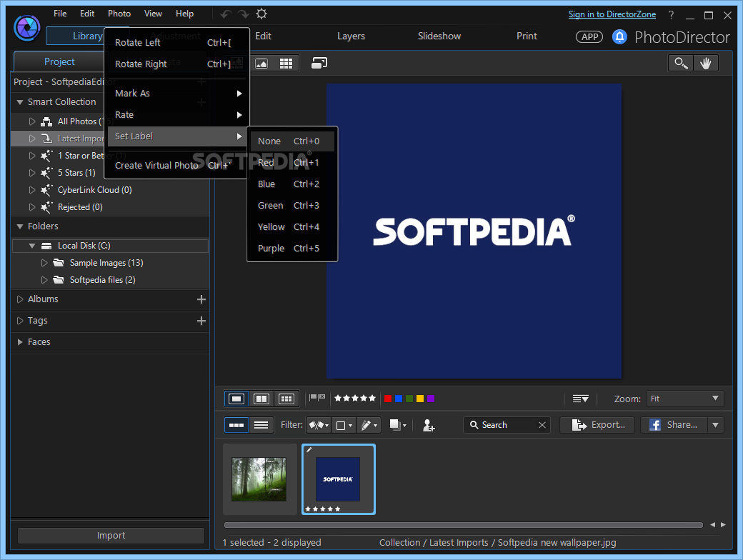Click the Facebook share icon
This screenshot has height=560, width=743.
[x=655, y=425]
